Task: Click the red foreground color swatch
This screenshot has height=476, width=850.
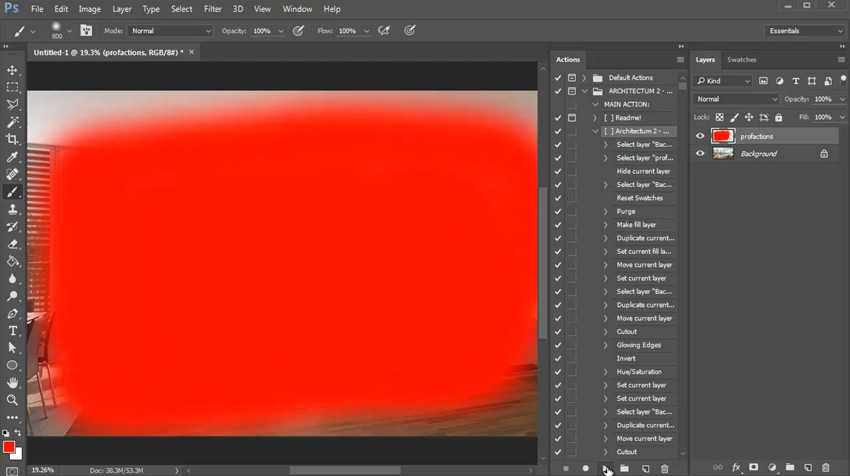Action: pos(9,447)
